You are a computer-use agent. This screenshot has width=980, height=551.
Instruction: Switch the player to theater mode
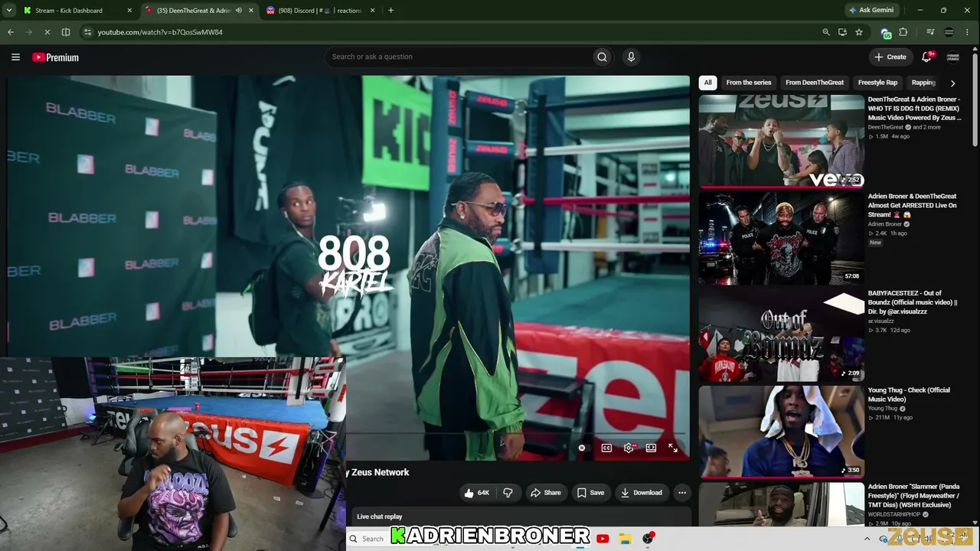(x=651, y=448)
